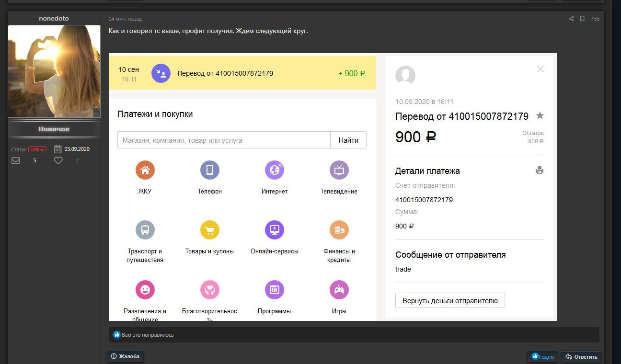
Task: Click the Платежи и покупки heading
Action: (155, 114)
